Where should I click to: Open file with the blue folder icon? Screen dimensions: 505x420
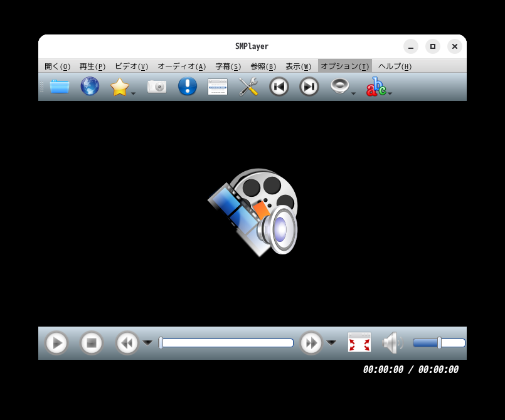point(60,87)
